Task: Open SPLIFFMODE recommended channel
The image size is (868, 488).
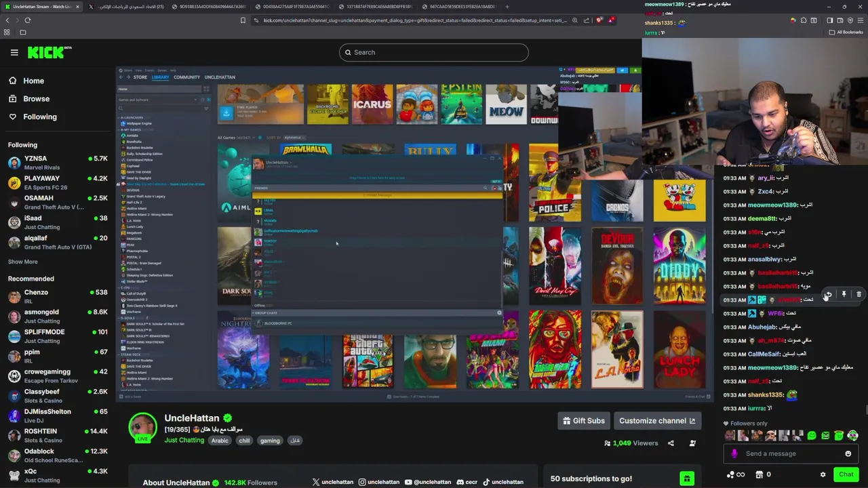Action: click(x=58, y=336)
